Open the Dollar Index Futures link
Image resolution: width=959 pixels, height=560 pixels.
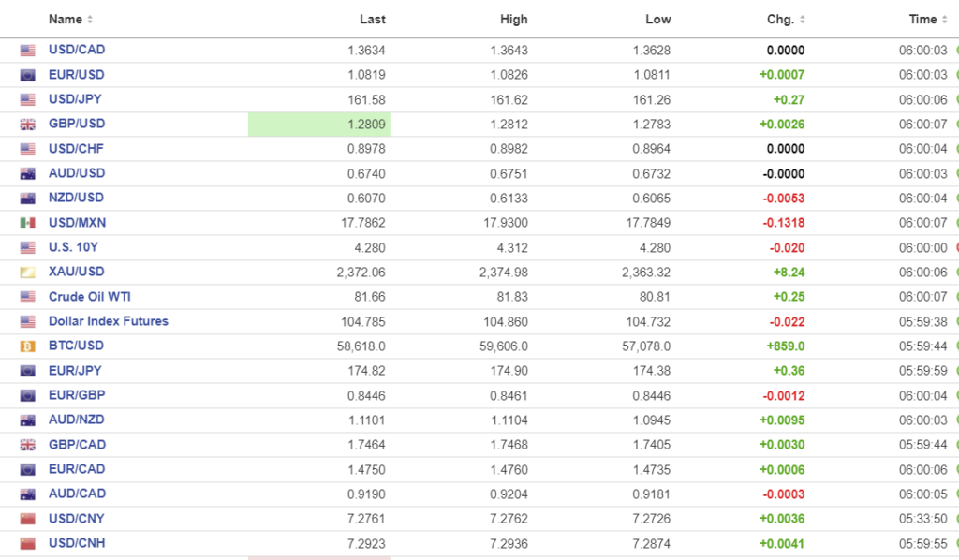point(108,321)
